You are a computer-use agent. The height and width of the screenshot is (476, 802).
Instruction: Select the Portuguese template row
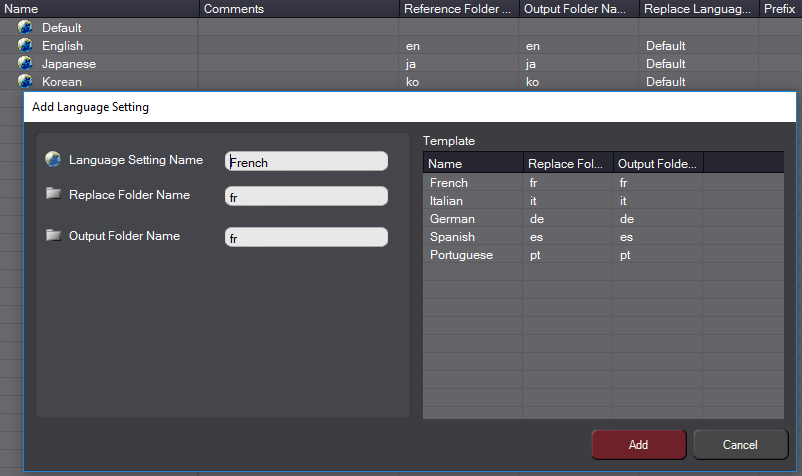coord(604,254)
